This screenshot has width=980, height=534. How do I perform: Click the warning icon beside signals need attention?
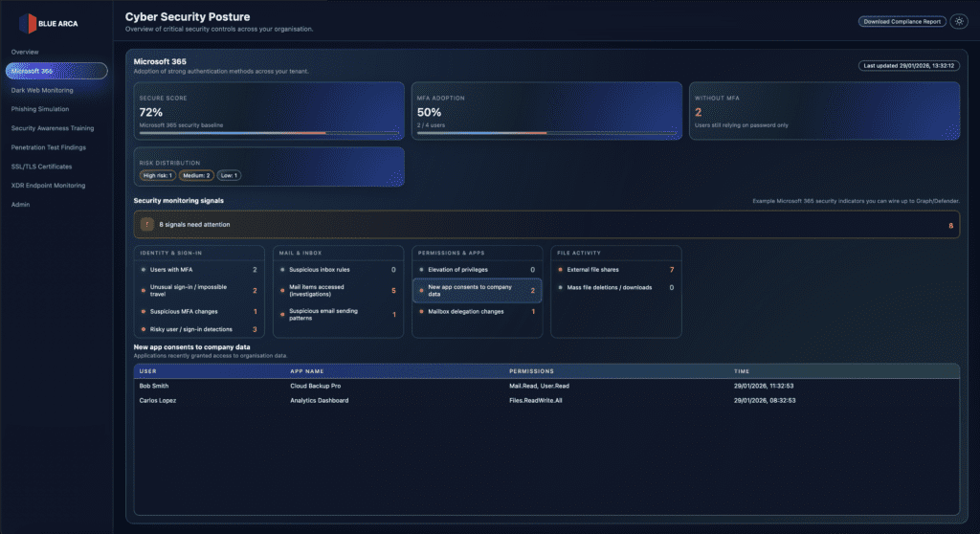point(147,225)
